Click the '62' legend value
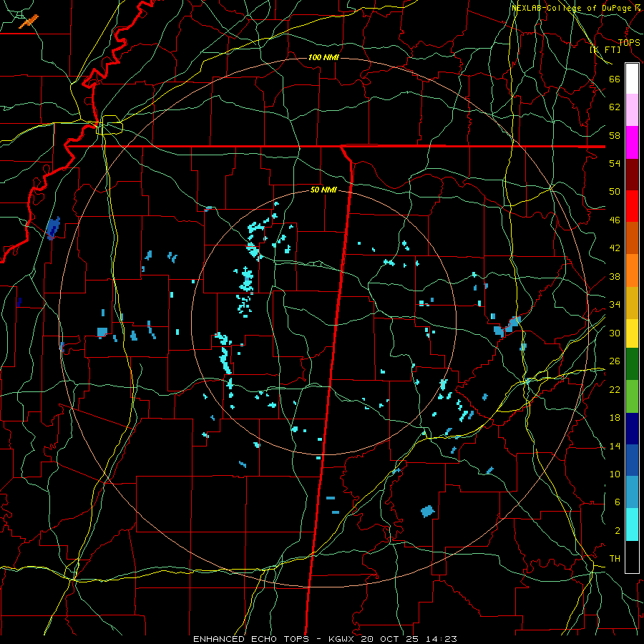Screen dimensions: 644x644 click(615, 107)
